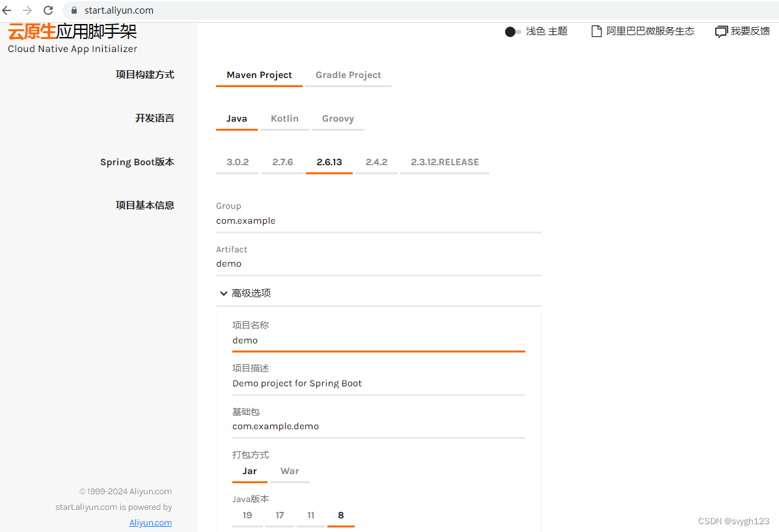Image resolution: width=779 pixels, height=532 pixels.
Task: Click the browser forward arrow
Action: click(x=27, y=10)
